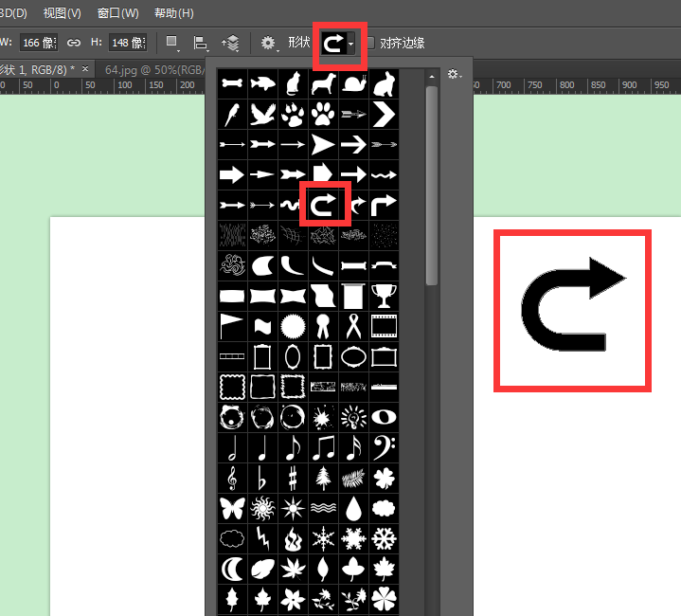Choose the sun with wavy rays shape
The height and width of the screenshot is (616, 681).
(262, 509)
